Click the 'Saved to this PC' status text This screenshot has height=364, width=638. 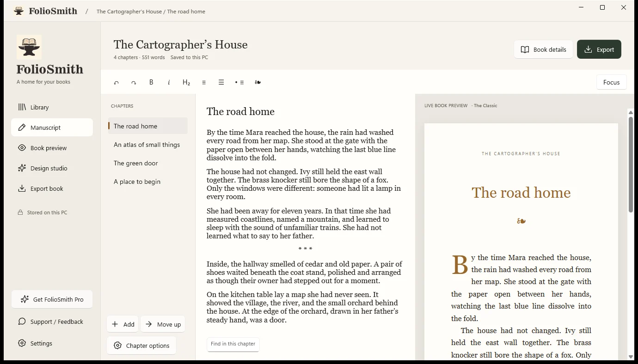189,58
